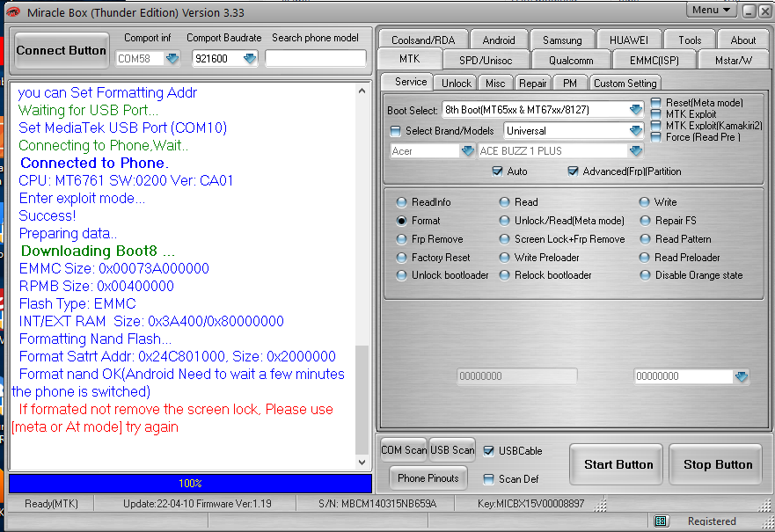Screen dimensions: 775x532
Task: Open the Tools tab
Action: coord(690,40)
